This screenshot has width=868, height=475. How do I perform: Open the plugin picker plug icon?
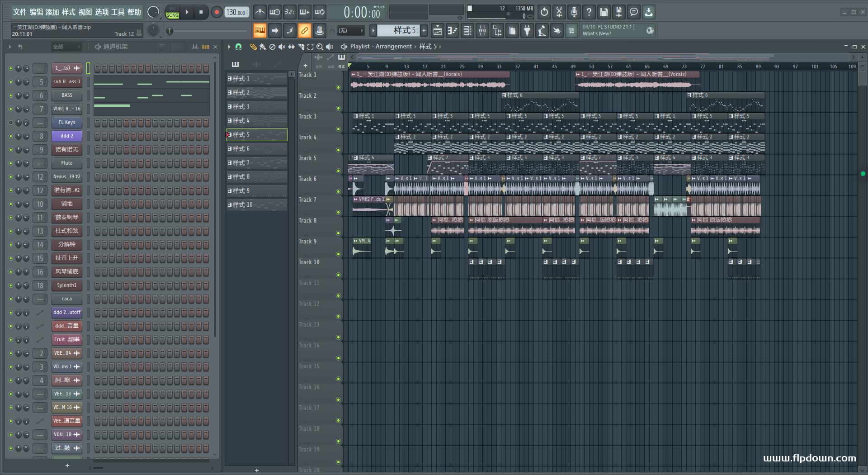coord(527,31)
